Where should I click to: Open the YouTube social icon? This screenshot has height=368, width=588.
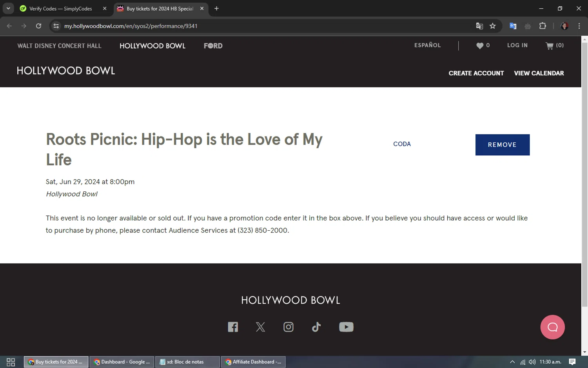[x=346, y=327]
